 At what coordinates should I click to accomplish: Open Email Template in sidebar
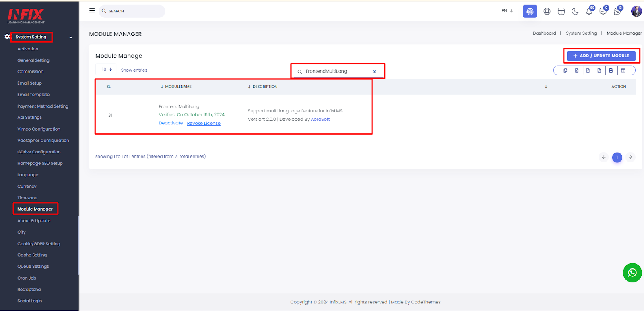pyautogui.click(x=33, y=95)
